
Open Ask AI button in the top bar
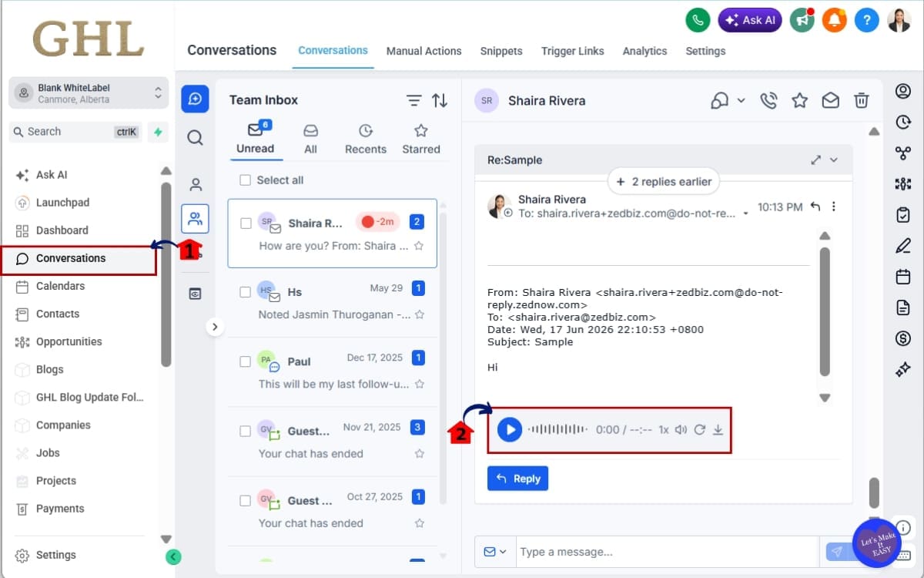(x=750, y=20)
